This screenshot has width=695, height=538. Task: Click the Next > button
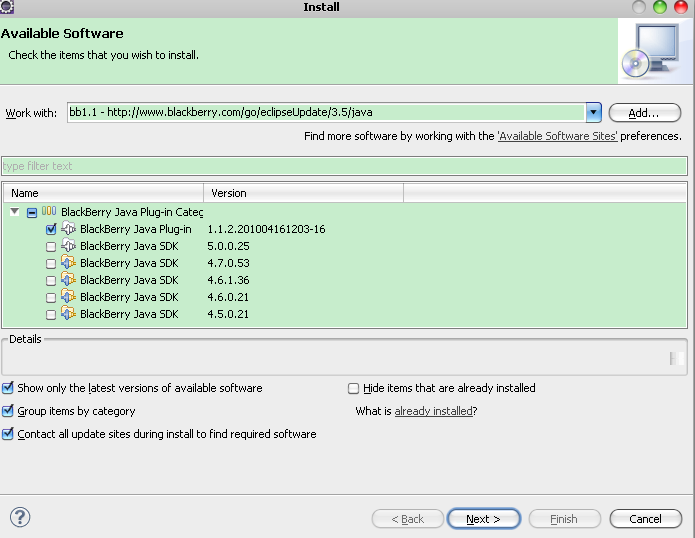coord(484,519)
